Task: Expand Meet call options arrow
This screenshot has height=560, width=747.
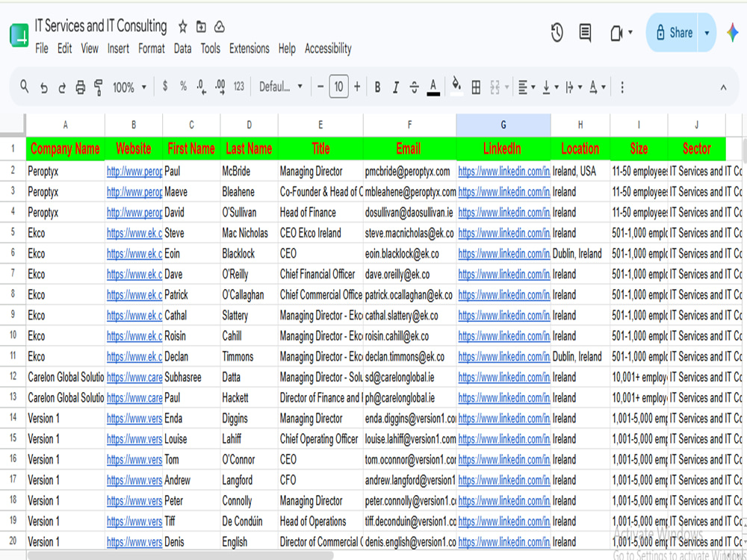Action: [630, 32]
